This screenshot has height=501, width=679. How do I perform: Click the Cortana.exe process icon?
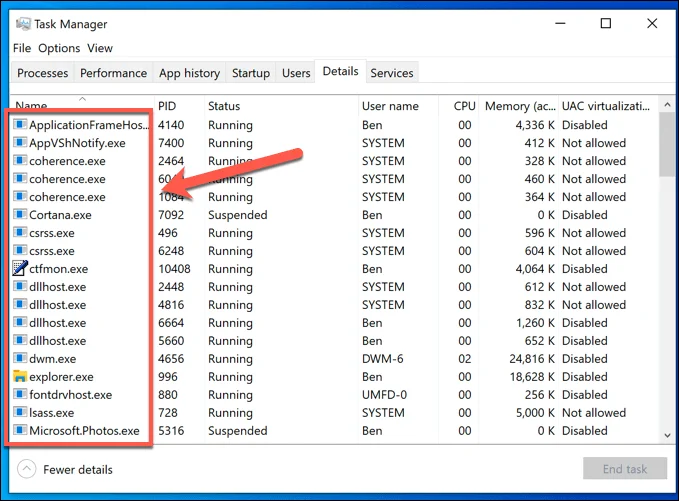[20, 214]
